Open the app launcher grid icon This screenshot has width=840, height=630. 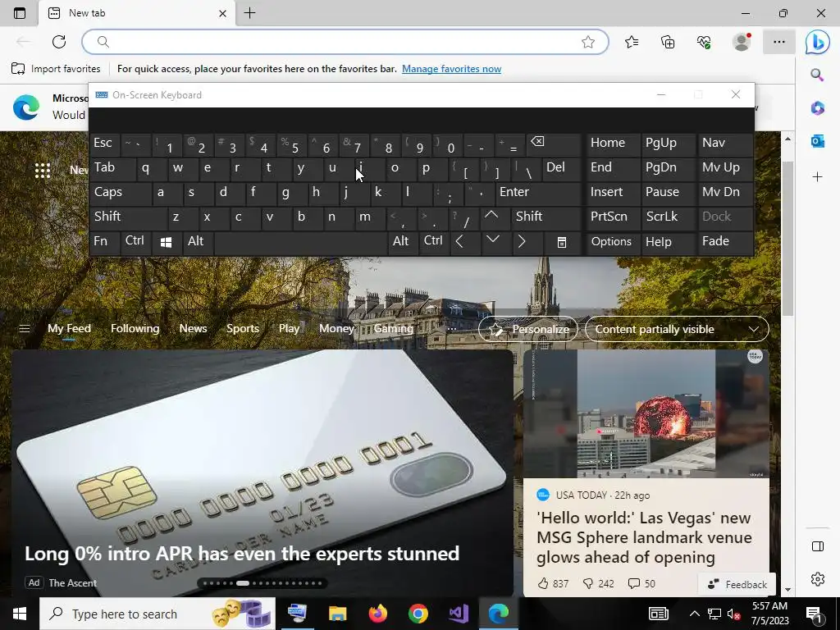[43, 171]
